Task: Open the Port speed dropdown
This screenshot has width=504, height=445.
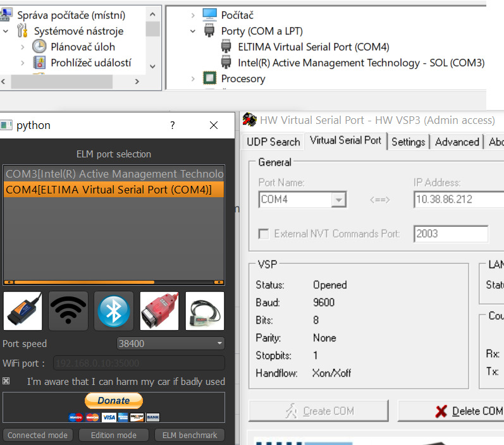Action: tap(171, 344)
